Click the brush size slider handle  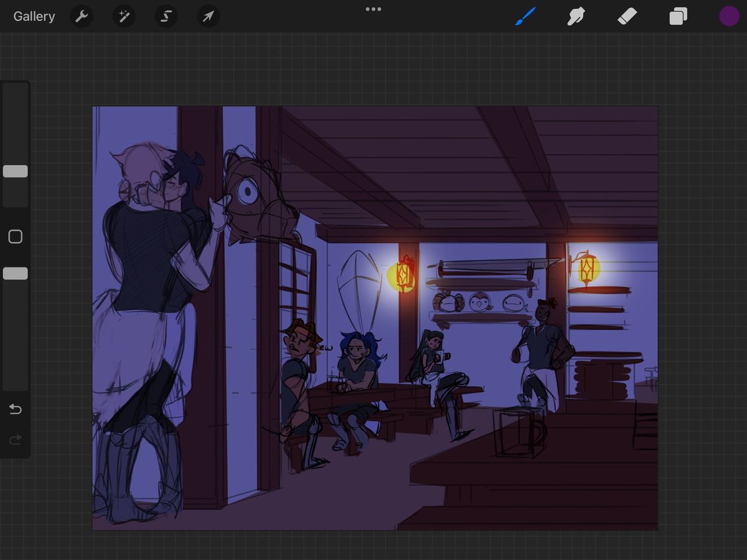(15, 171)
